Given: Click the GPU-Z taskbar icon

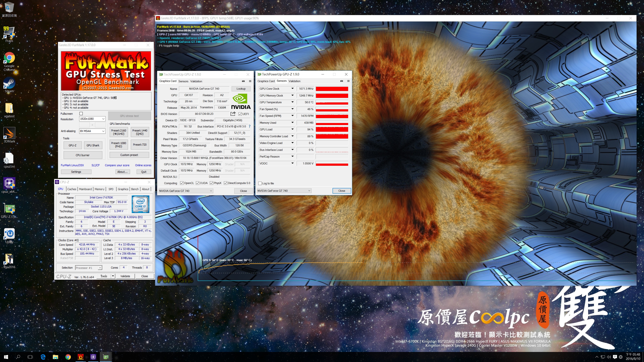Looking at the screenshot, I should point(106,357).
